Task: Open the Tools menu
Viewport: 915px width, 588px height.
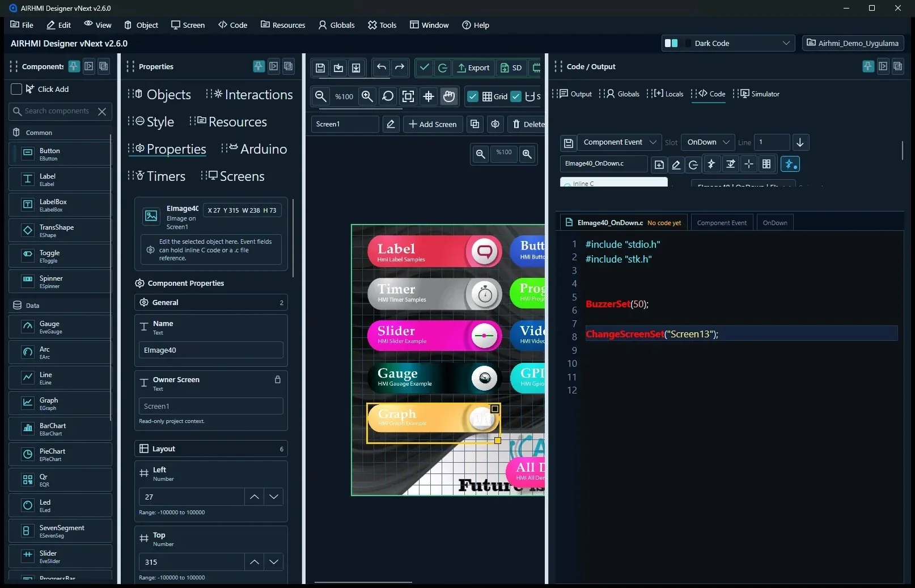Action: pos(382,25)
